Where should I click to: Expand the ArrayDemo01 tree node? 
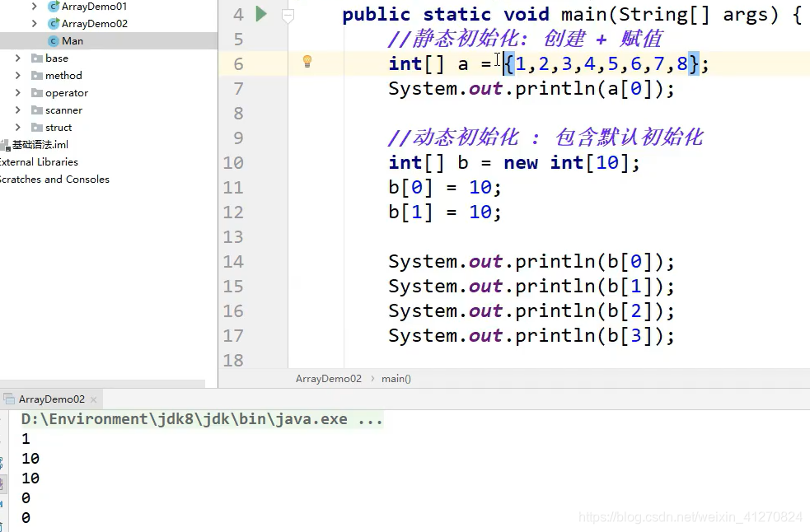coord(34,7)
